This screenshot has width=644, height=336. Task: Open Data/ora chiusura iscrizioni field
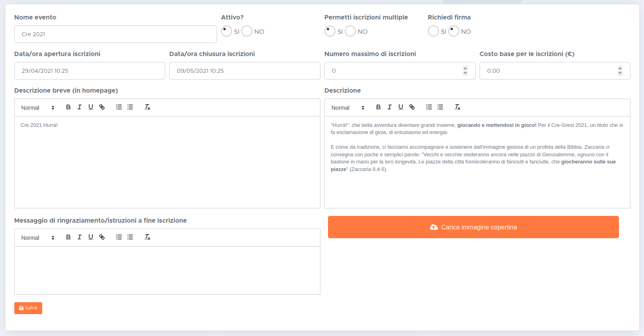244,71
